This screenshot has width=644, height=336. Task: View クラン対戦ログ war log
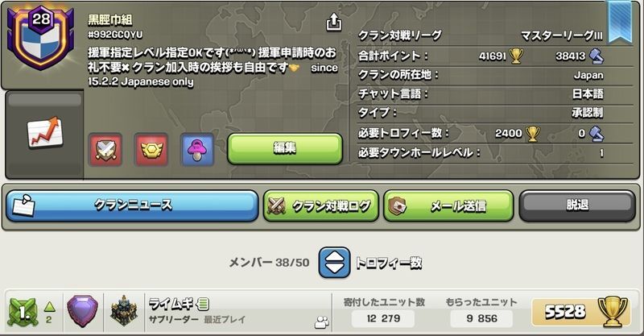click(x=320, y=205)
